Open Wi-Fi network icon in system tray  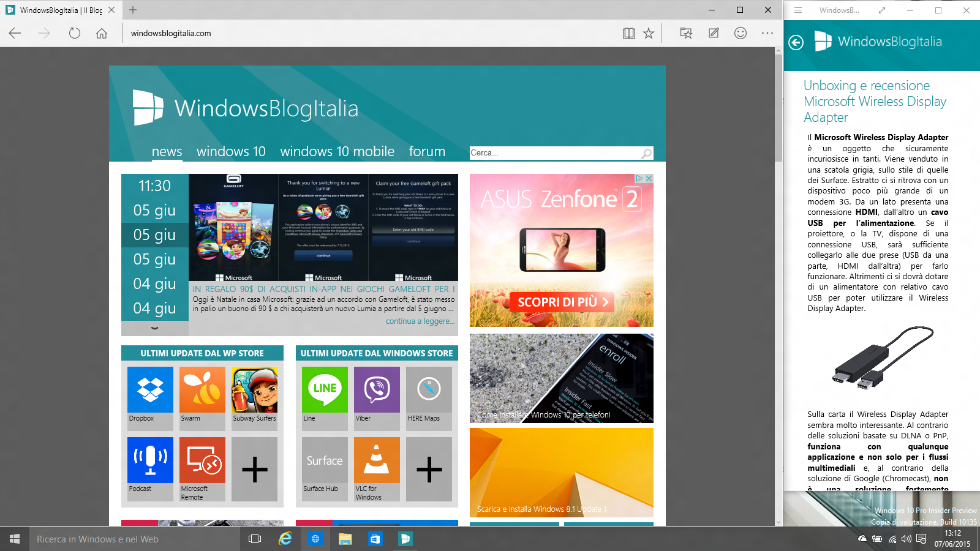click(892, 539)
